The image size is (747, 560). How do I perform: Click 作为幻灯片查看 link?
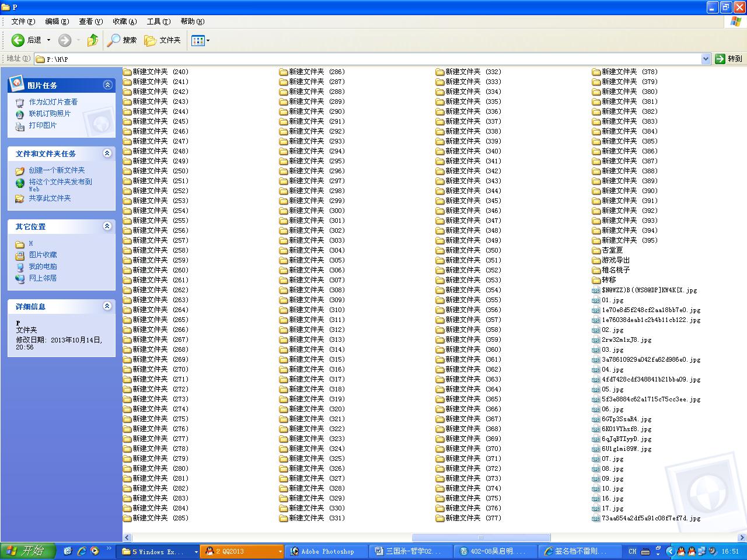53,102
